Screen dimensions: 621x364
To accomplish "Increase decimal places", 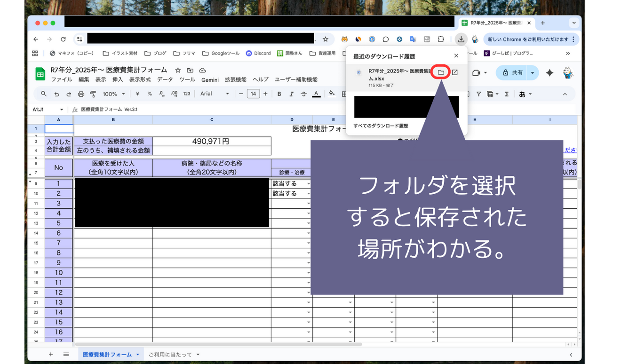I will [174, 94].
